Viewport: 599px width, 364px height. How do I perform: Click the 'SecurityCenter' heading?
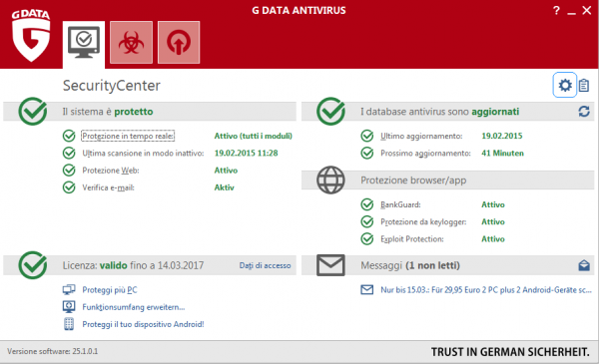click(112, 86)
